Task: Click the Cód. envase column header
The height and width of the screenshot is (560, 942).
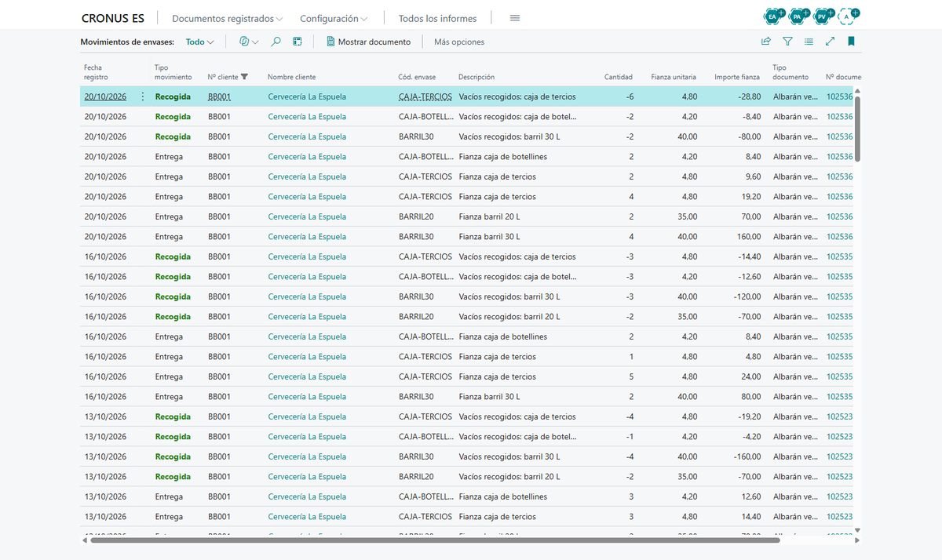Action: tap(417, 77)
